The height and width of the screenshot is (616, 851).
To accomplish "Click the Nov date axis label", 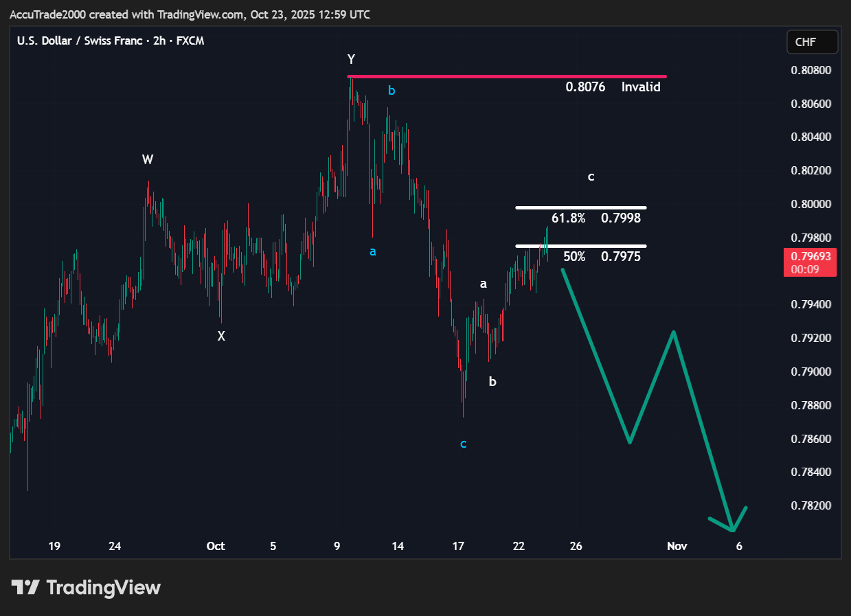I will click(x=677, y=547).
